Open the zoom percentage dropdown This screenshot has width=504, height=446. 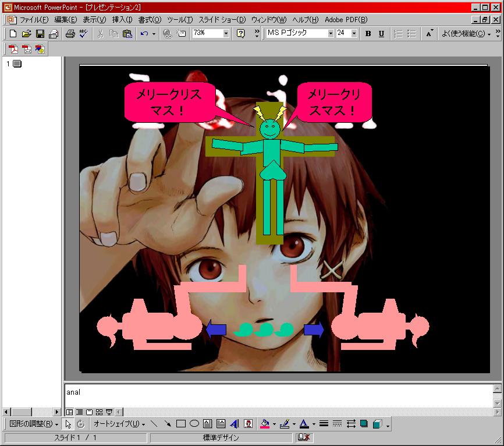[x=226, y=34]
